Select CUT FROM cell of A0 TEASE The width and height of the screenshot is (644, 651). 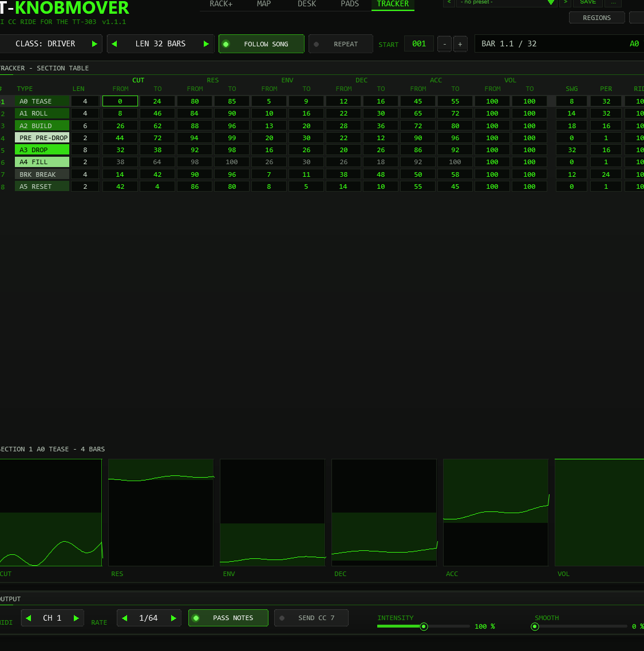coord(120,101)
